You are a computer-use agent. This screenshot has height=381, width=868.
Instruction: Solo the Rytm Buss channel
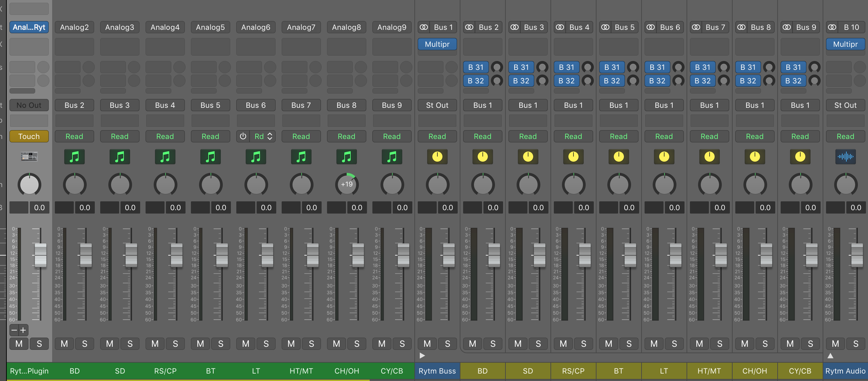pyautogui.click(x=448, y=344)
